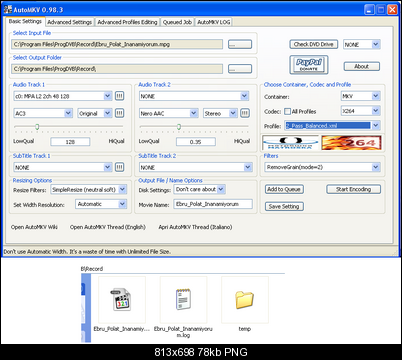402x360 pixels.
Task: Open the AutoMKV LOG tab
Action: tap(214, 22)
